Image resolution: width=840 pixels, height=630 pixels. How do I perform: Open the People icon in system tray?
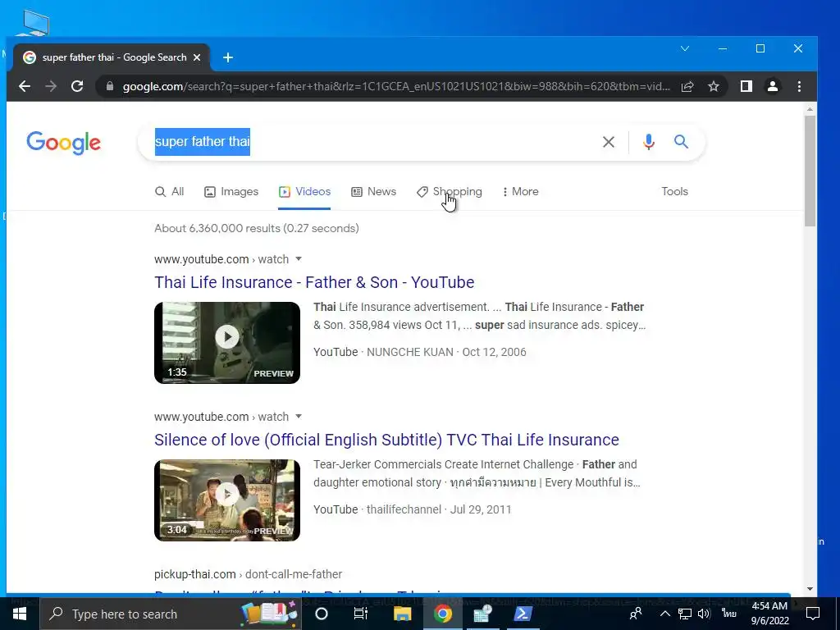coord(636,614)
